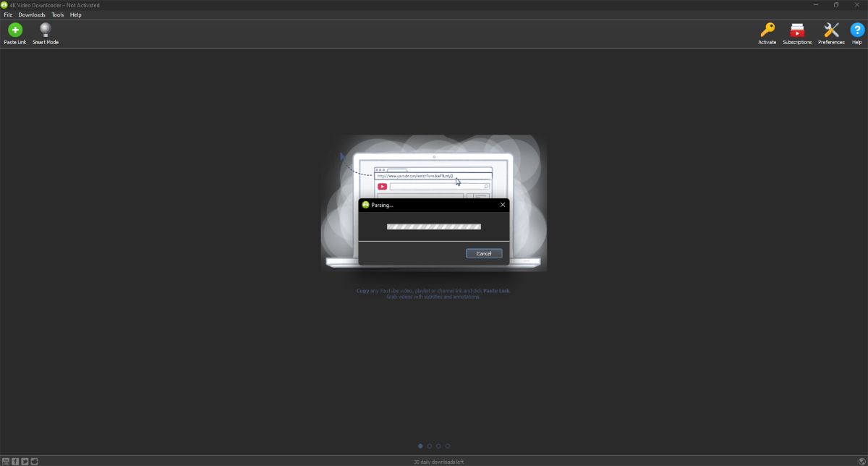Viewport: 868px width, 466px height.
Task: Click the Paste Link toolbar button
Action: click(x=14, y=34)
